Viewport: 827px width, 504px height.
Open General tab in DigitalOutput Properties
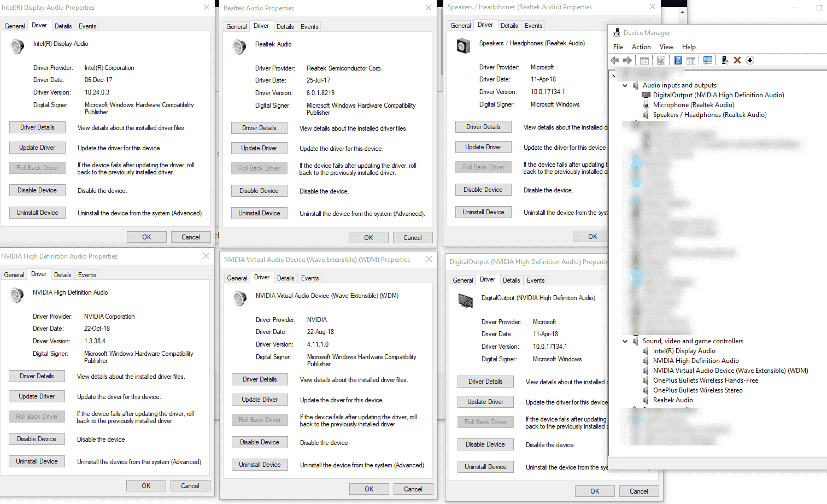point(462,280)
